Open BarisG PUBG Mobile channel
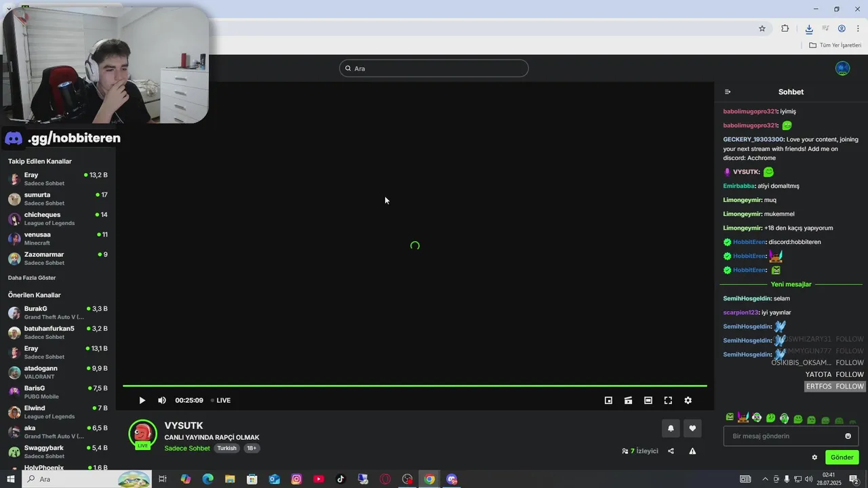Image resolution: width=868 pixels, height=488 pixels. (58, 392)
